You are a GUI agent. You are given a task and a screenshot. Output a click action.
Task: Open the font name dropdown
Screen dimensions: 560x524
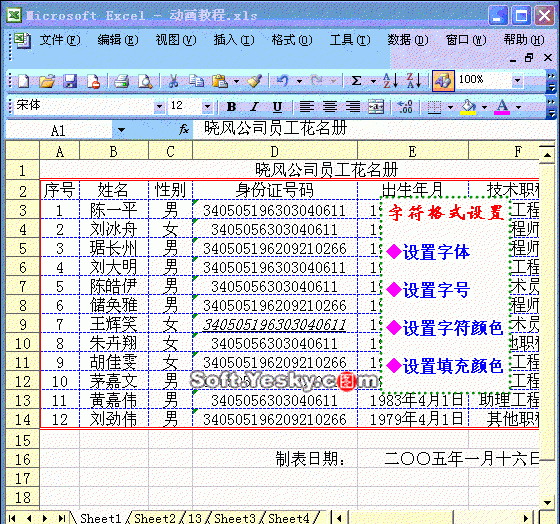(x=159, y=106)
